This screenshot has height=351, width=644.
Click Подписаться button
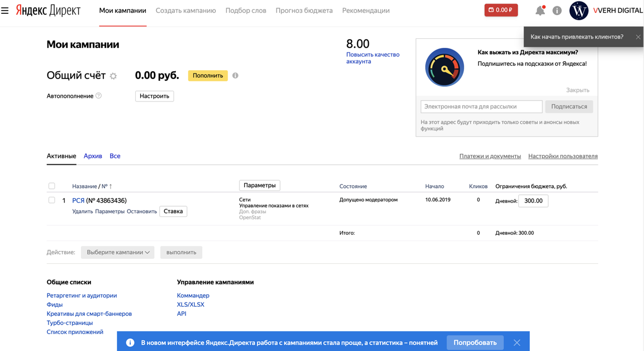569,106
